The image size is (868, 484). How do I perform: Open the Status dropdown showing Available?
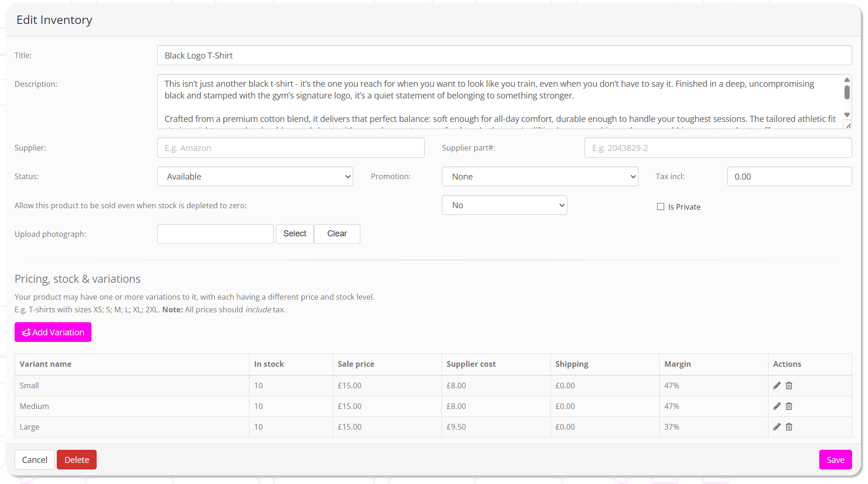coord(255,176)
